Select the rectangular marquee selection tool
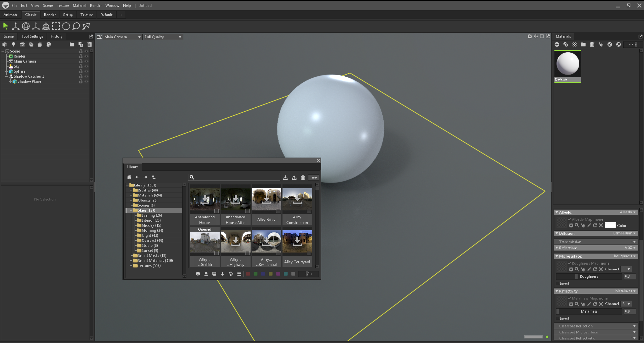Viewport: 644px width, 343px height. (56, 26)
